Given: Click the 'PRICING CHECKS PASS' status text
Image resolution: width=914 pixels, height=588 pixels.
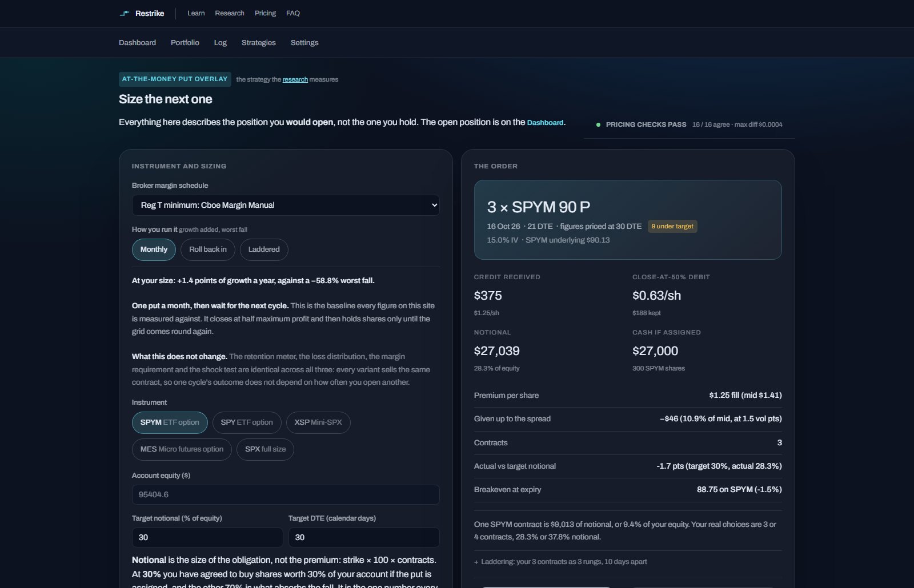Looking at the screenshot, I should point(646,124).
